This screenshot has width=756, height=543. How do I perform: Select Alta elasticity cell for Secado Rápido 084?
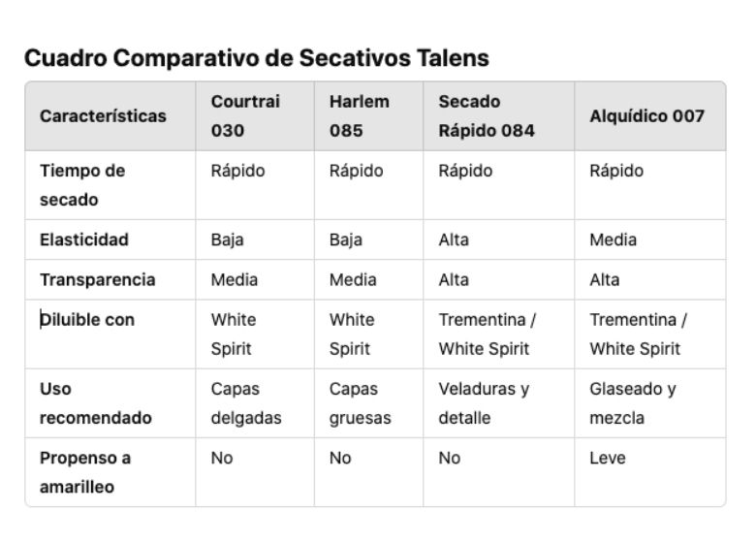click(454, 240)
